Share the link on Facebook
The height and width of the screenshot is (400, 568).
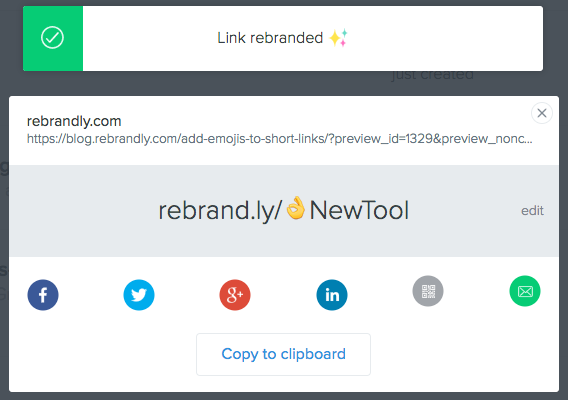pos(43,295)
